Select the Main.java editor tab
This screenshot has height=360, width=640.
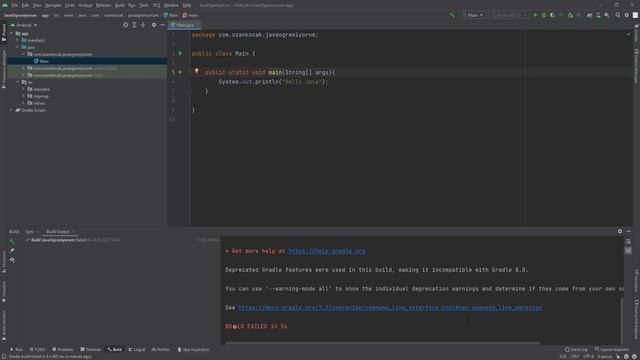tap(184, 25)
